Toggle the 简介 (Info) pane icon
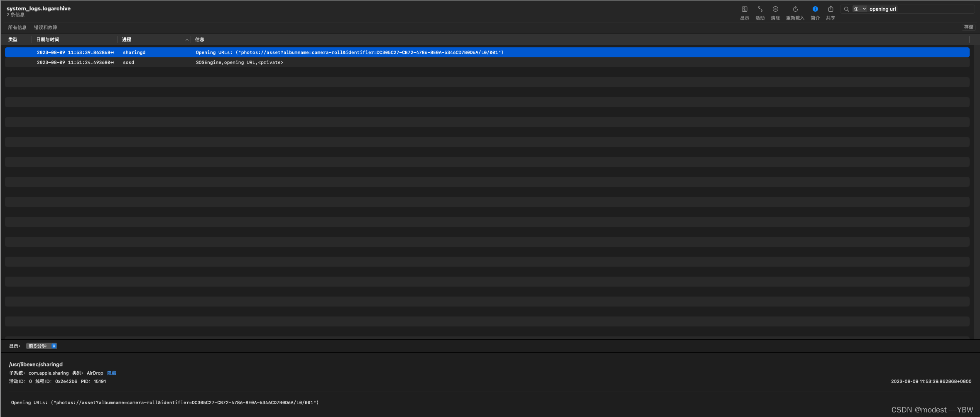 [x=815, y=9]
